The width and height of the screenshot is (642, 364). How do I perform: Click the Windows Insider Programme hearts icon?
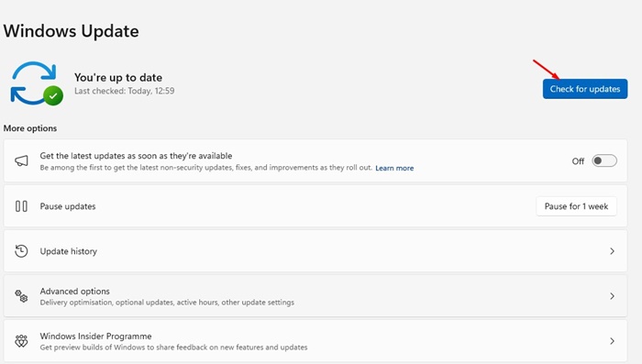click(x=21, y=341)
